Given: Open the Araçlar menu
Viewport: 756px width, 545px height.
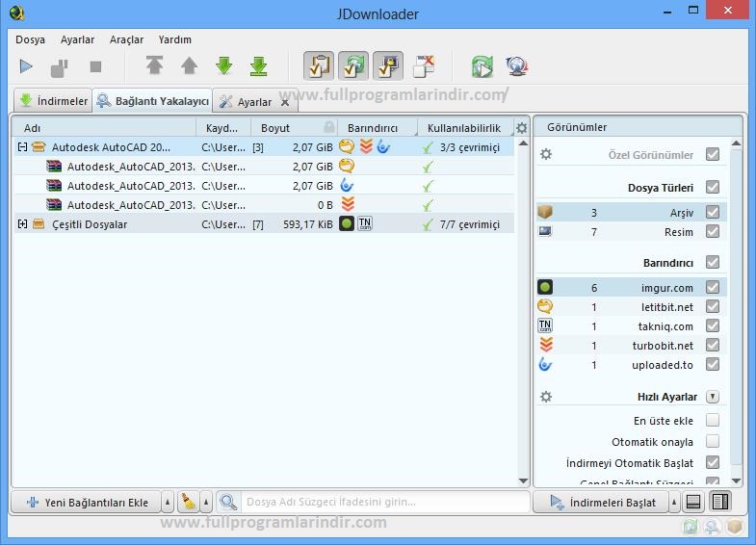Looking at the screenshot, I should [x=126, y=39].
